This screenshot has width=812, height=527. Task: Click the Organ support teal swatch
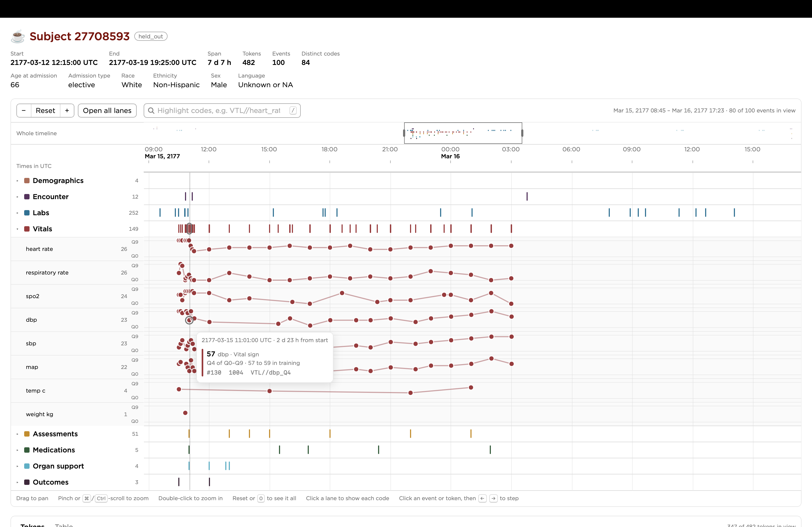point(27,466)
